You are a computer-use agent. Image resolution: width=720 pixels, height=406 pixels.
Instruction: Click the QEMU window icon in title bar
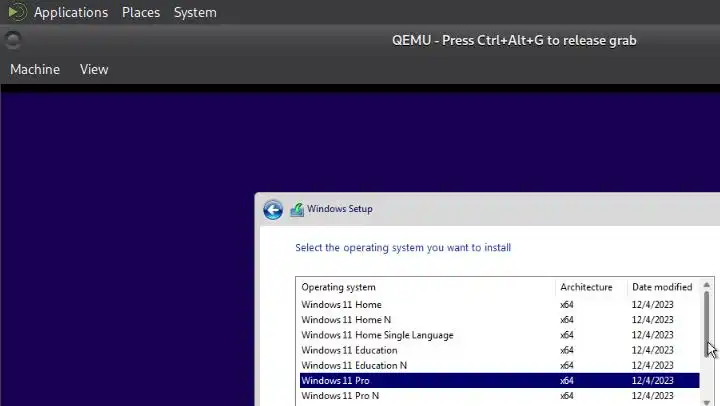pos(13,40)
